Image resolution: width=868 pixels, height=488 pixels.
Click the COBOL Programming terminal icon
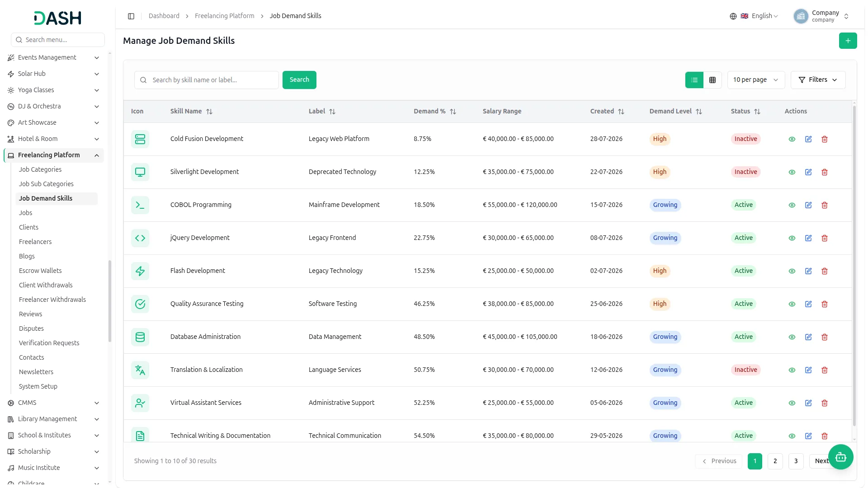(140, 205)
